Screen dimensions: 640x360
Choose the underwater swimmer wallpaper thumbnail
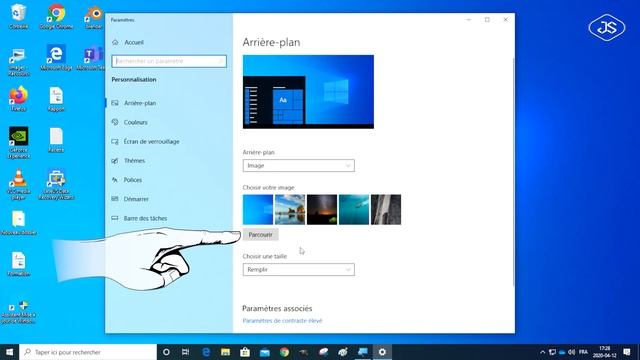point(354,209)
